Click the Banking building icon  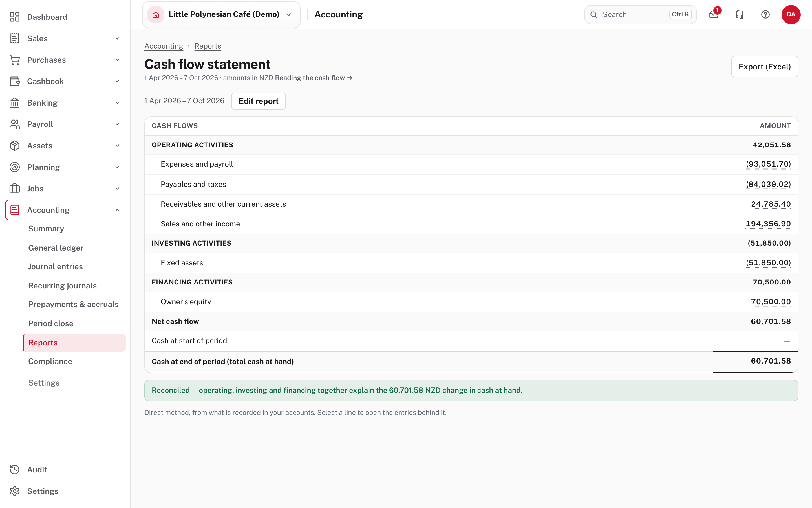15,103
